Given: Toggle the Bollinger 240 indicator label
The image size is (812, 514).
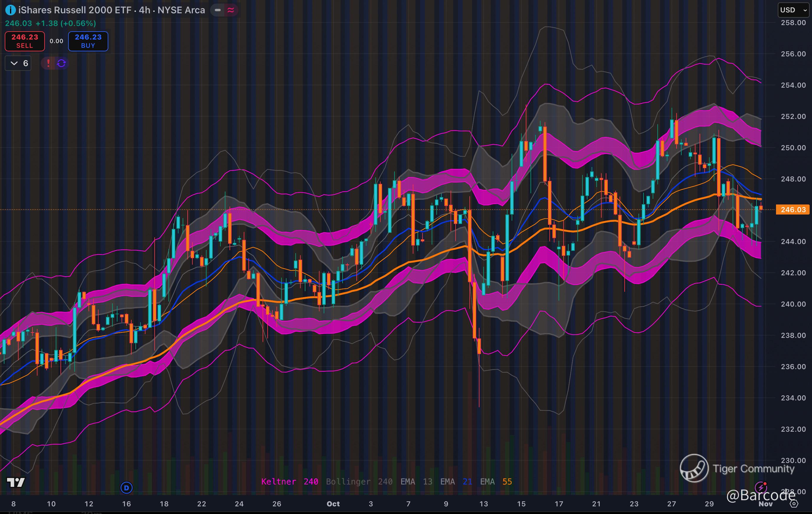Looking at the screenshot, I should [359, 482].
